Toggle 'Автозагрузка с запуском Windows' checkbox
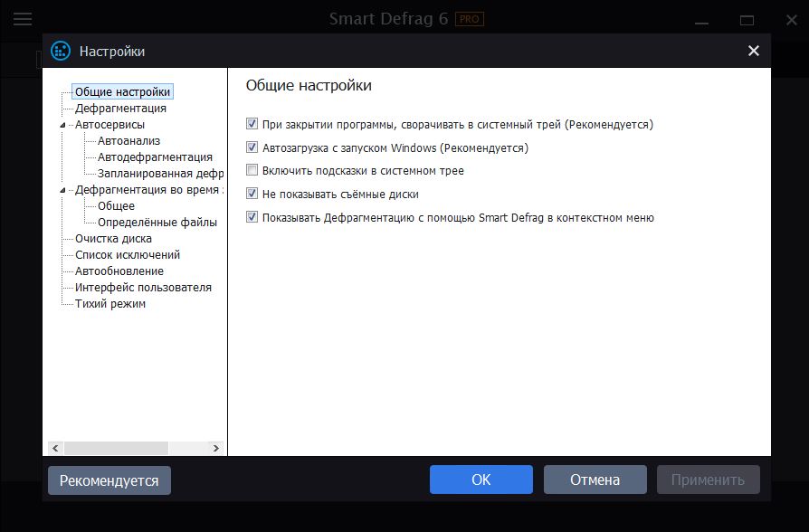The height and width of the screenshot is (532, 809). pyautogui.click(x=252, y=147)
